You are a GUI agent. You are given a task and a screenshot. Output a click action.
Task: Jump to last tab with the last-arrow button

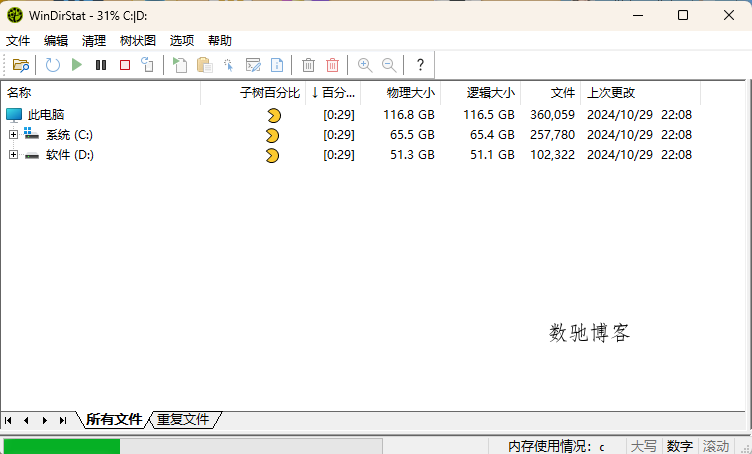click(x=63, y=420)
